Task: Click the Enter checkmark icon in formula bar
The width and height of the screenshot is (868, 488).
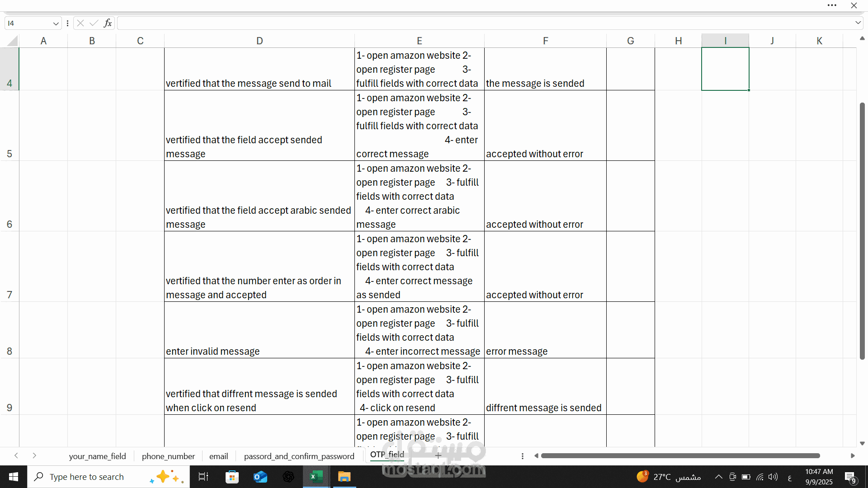Action: coord(94,23)
